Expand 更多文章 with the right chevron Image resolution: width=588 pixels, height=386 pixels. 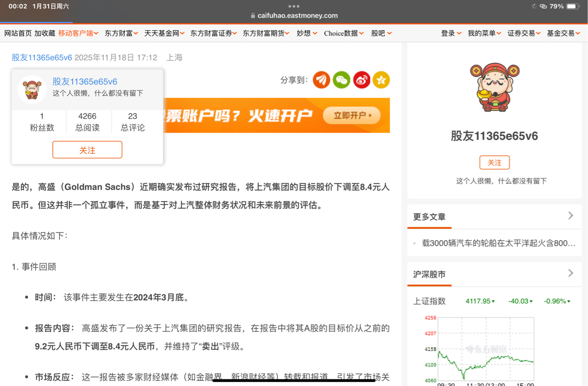coord(571,215)
